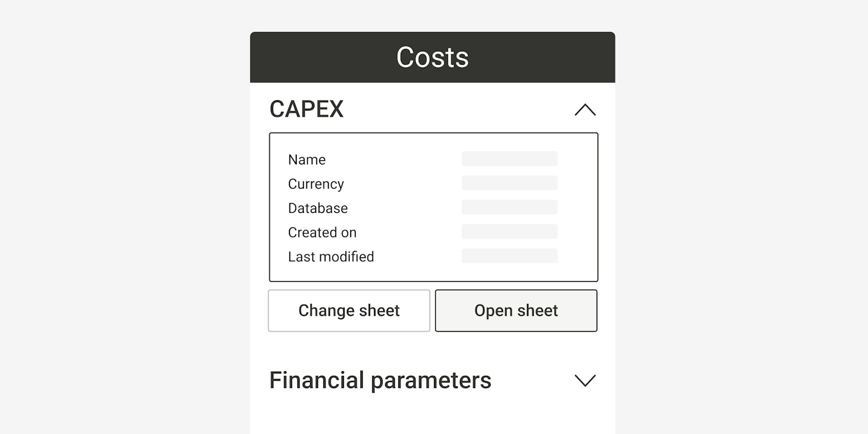Click the blank white area below Financial parameters

click(x=432, y=417)
